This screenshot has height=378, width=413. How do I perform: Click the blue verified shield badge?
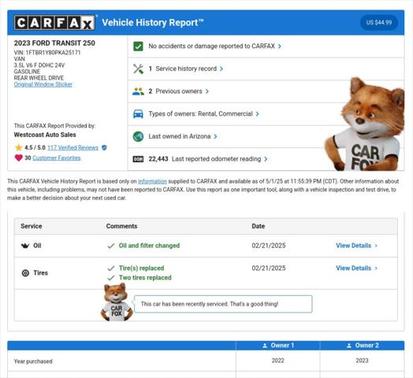(x=104, y=147)
